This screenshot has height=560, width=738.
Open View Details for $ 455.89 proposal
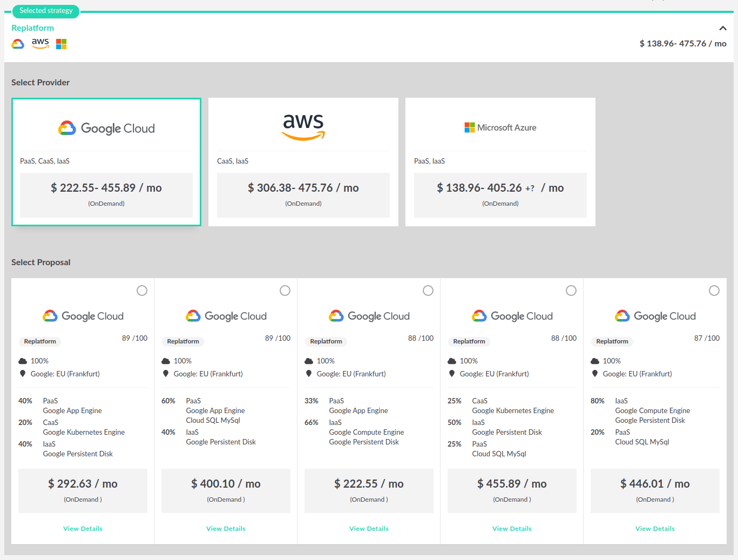click(x=512, y=529)
